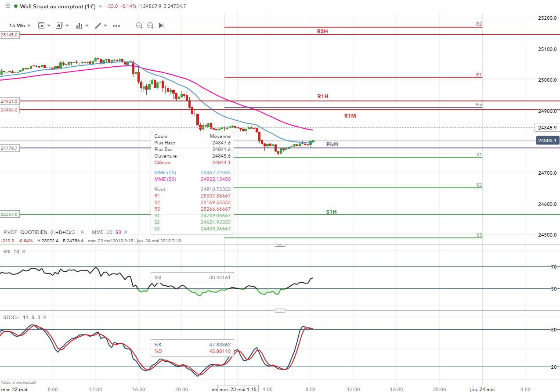Remove the STOCH 11 5 3 indicator
Image resolution: width=560 pixels, height=392 pixels.
tap(44, 317)
